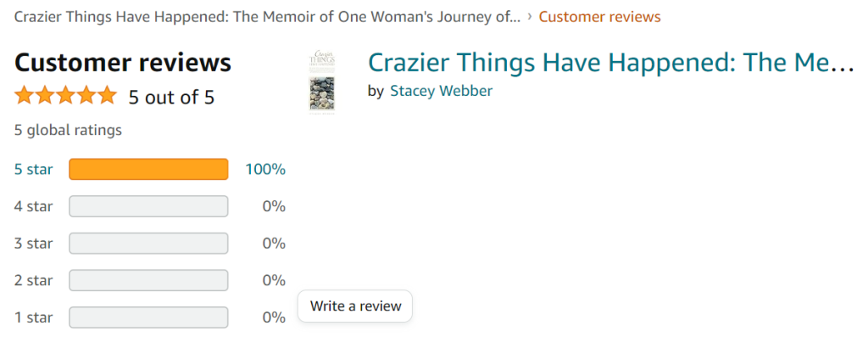This screenshot has width=868, height=337.
Task: Click the breadcrumb chevron separator
Action: (530, 17)
